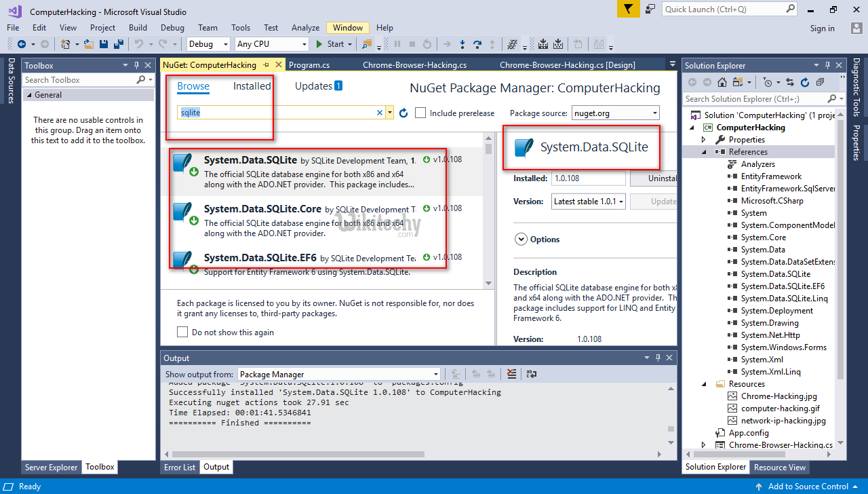Open the Package source dropdown
The width and height of the screenshot is (868, 494).
616,113
